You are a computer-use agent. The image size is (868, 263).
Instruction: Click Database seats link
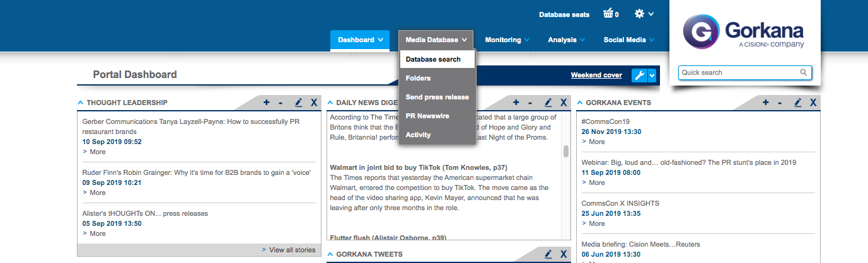[564, 14]
